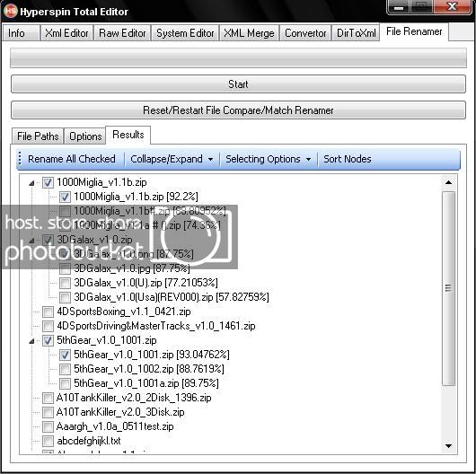Minimize the Hyperspin Total Editor window
The image size is (476, 474).
[x=399, y=7]
